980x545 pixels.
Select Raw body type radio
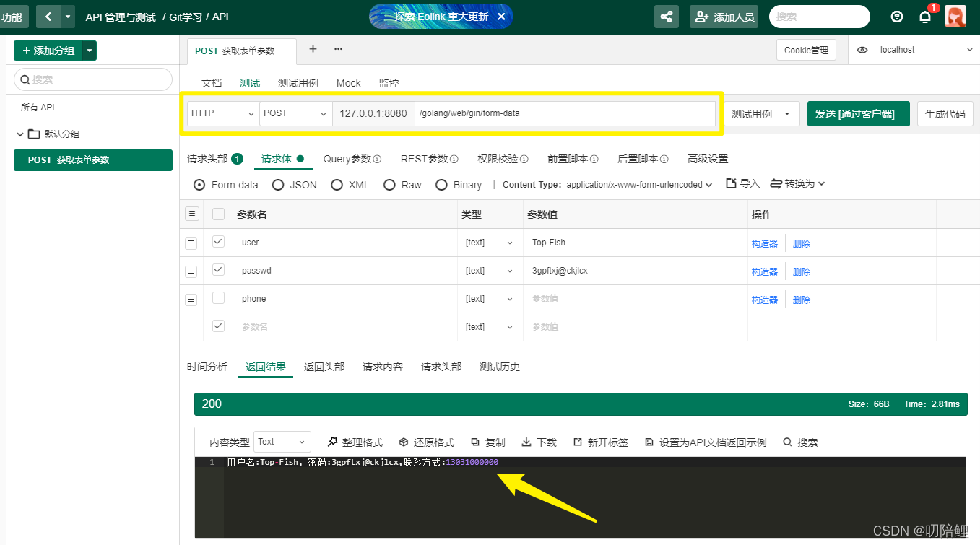pyautogui.click(x=389, y=185)
